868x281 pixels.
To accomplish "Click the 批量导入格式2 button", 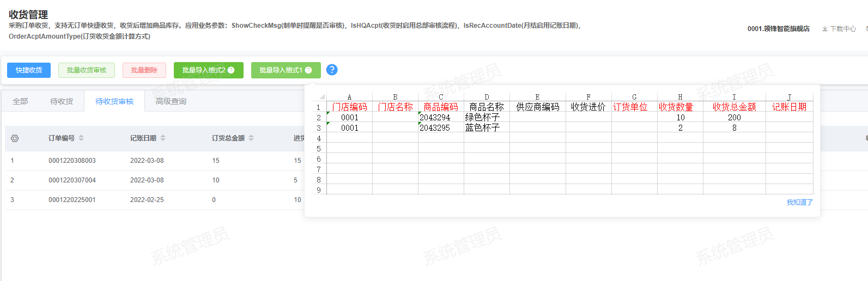I will (209, 70).
